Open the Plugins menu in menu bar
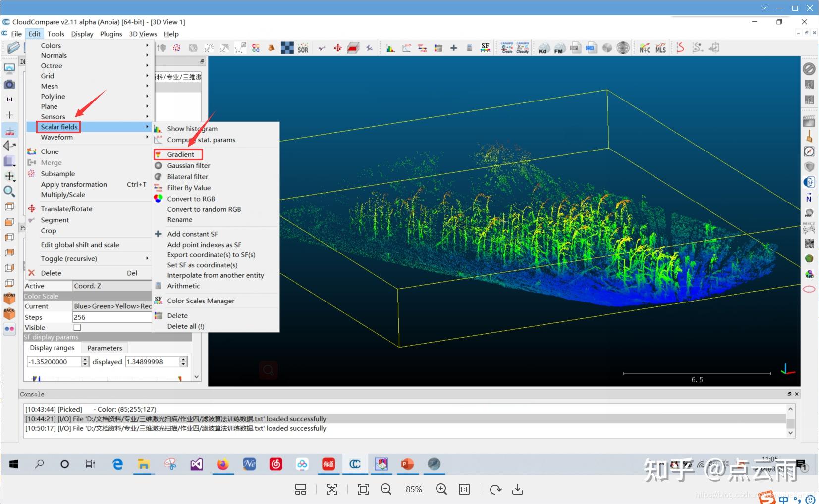The height and width of the screenshot is (504, 819). 111,34
